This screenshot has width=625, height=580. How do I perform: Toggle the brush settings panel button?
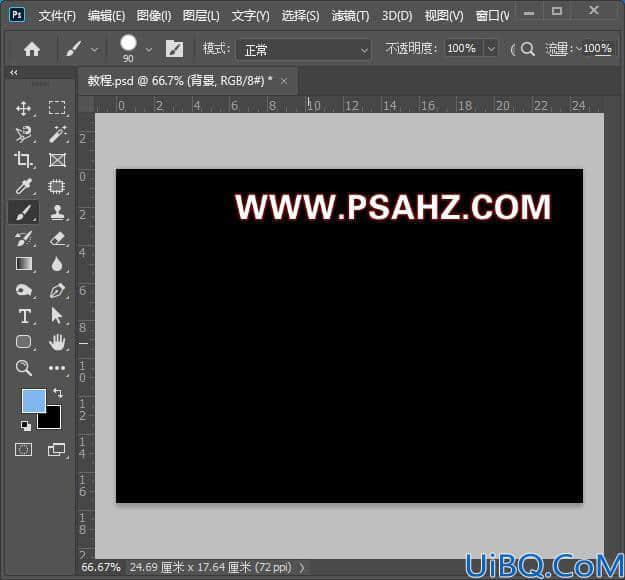tap(174, 49)
